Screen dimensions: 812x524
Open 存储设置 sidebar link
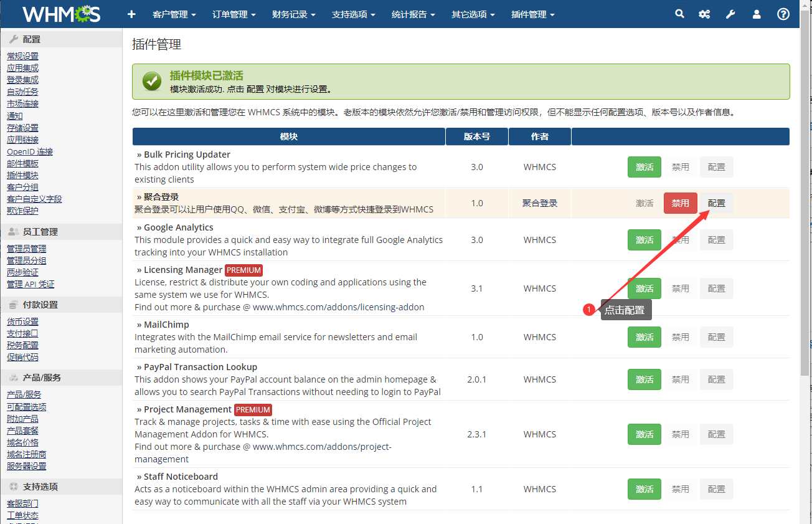(22, 128)
